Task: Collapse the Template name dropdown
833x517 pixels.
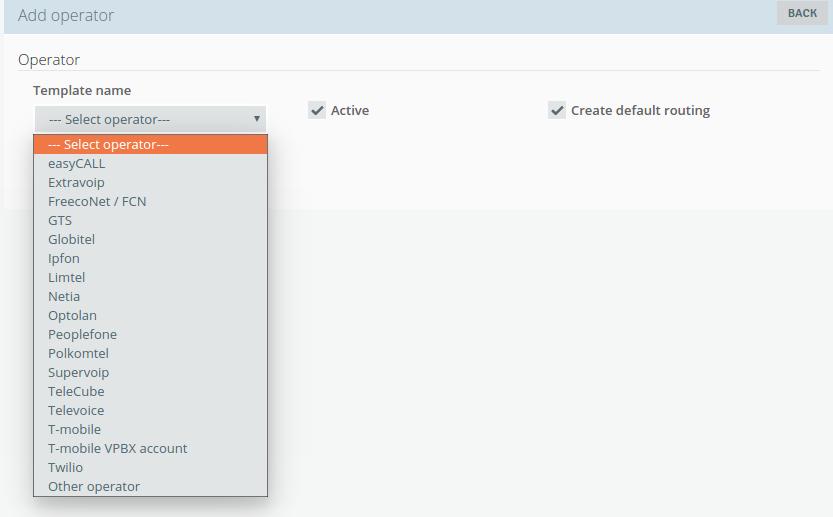Action: coord(150,119)
